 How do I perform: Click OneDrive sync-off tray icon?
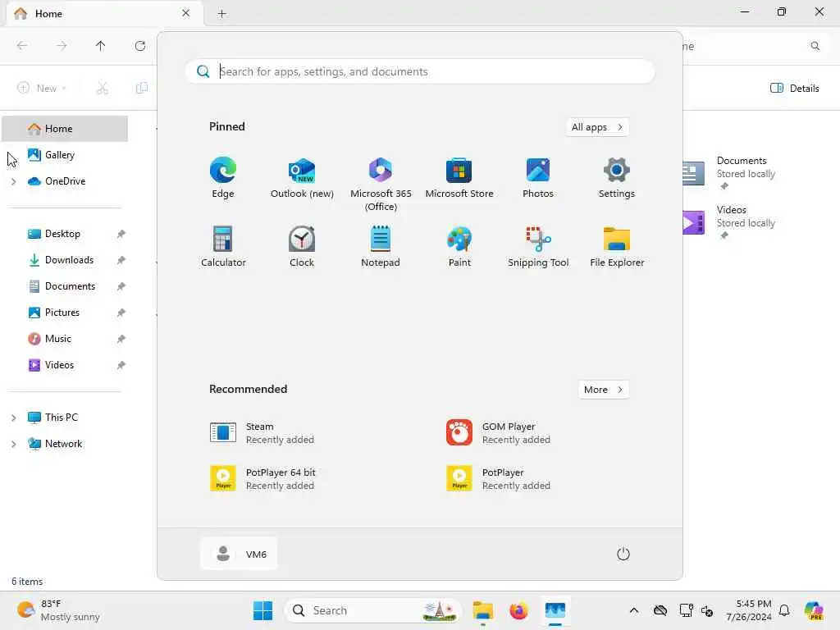coord(660,610)
